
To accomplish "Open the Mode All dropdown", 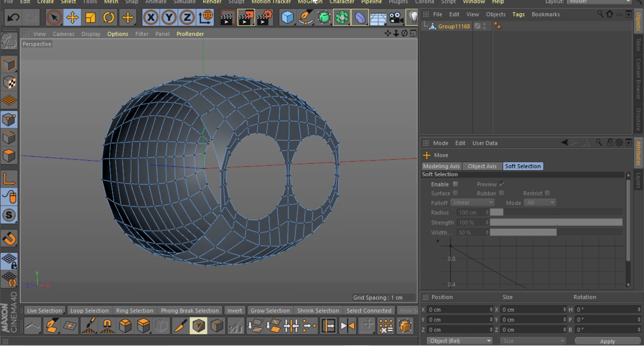I will 540,203.
